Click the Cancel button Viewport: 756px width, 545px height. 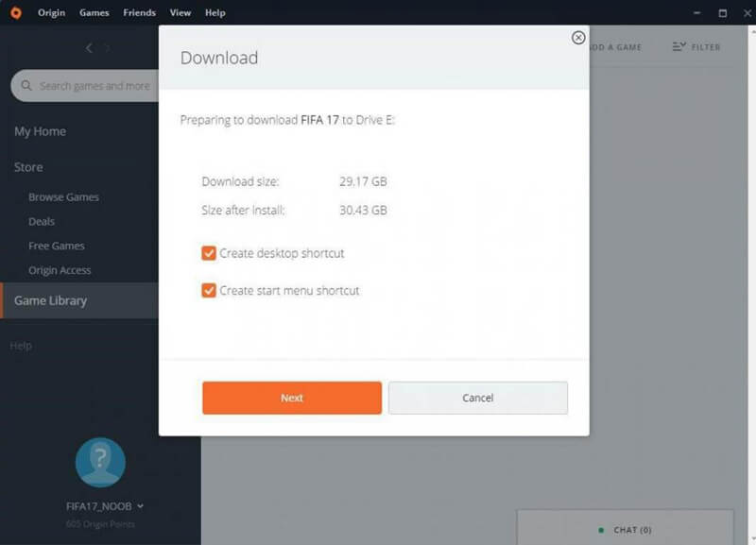(x=478, y=398)
